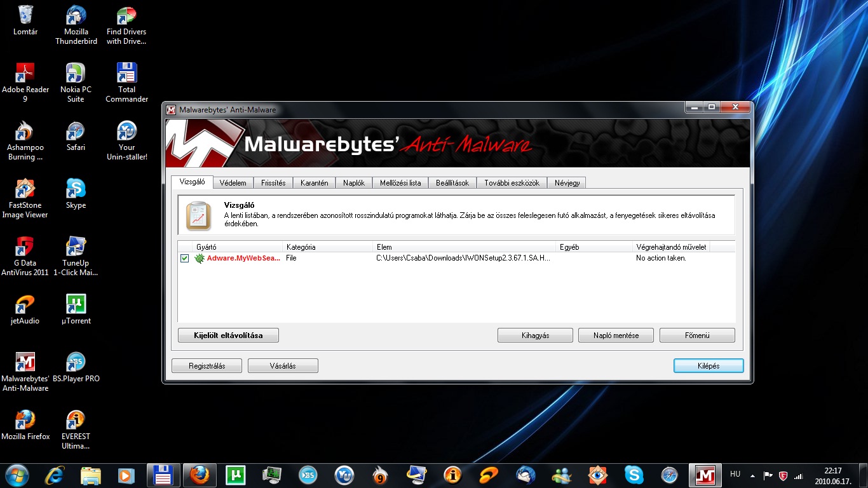Open Malwarebytes' Anti-Malware desktop shortcut
The height and width of the screenshot is (488, 868).
tap(25, 372)
